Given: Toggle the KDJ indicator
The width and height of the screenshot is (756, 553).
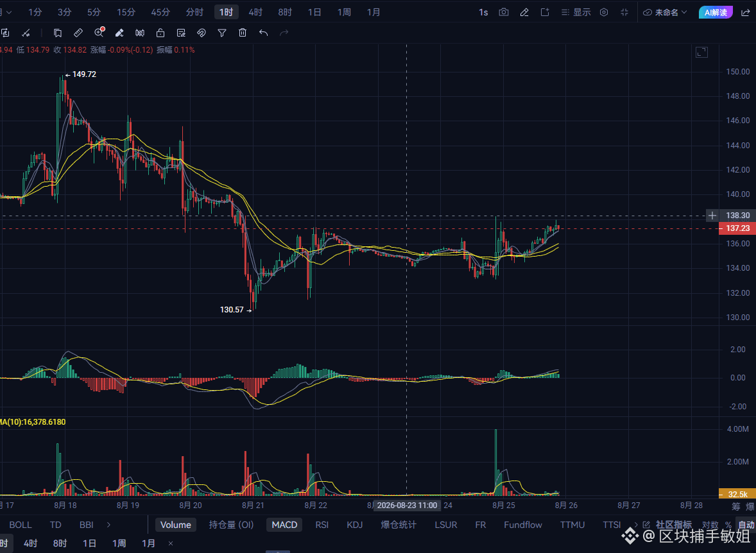Looking at the screenshot, I should point(354,525).
